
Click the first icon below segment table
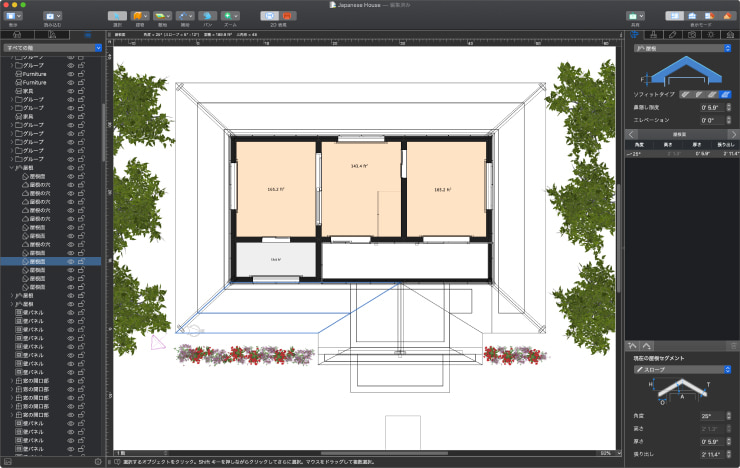pos(632,346)
